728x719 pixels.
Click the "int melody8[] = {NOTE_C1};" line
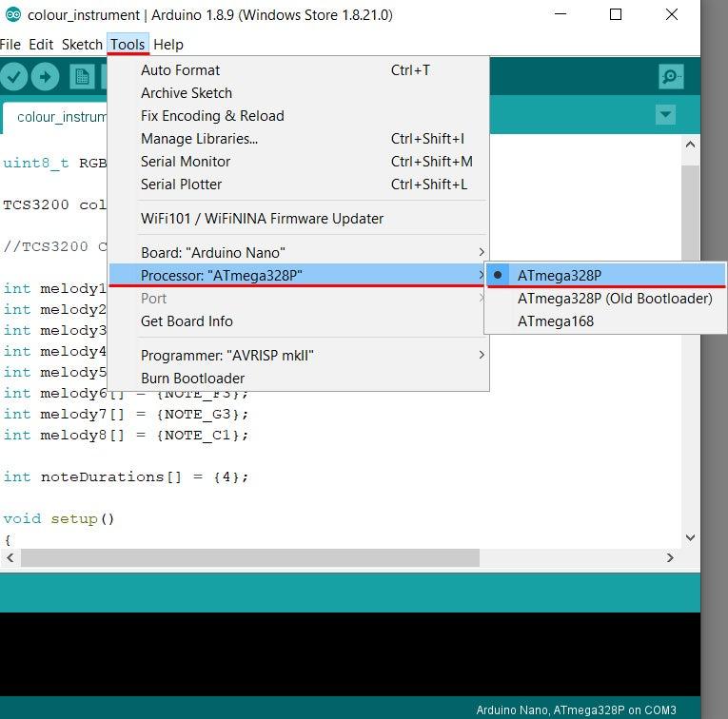coord(126,435)
